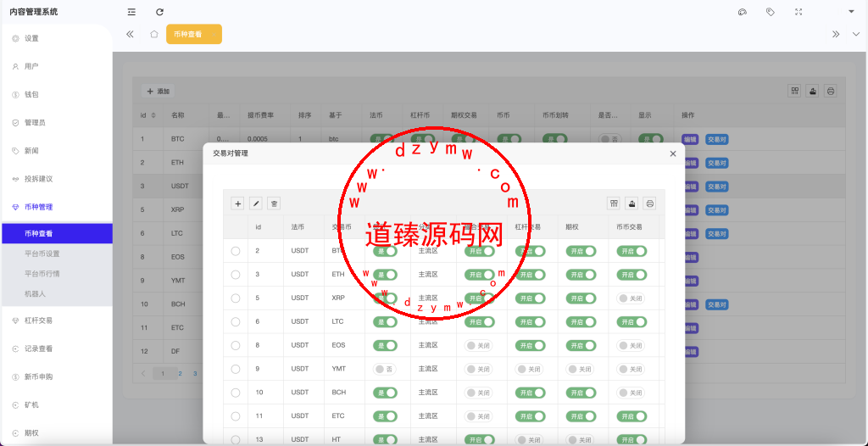The width and height of the screenshot is (868, 446).
Task: Click 交易对 button in BCH row
Action: [x=717, y=304]
